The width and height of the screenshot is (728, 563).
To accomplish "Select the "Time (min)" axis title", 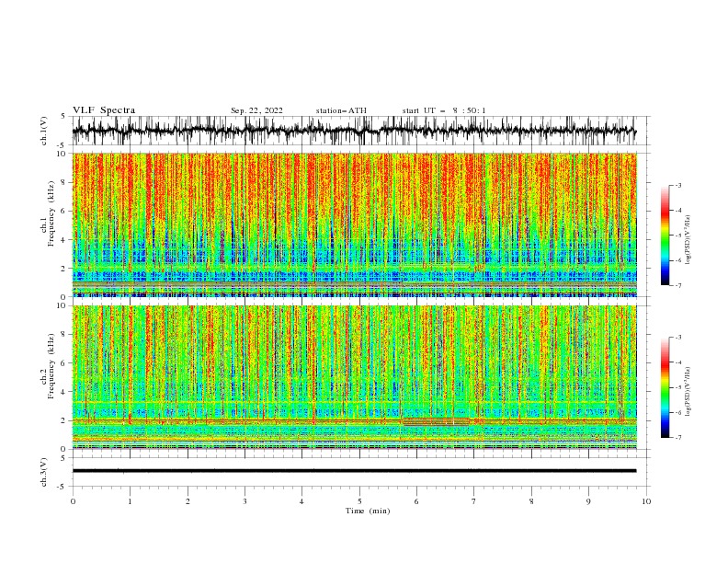I will (368, 511).
